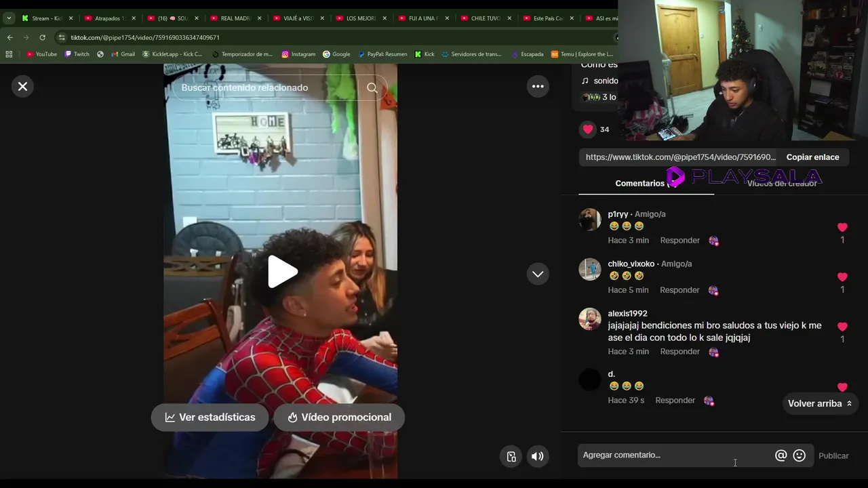Open the Kicklet.app bookmark
The image size is (868, 488).
(172, 54)
